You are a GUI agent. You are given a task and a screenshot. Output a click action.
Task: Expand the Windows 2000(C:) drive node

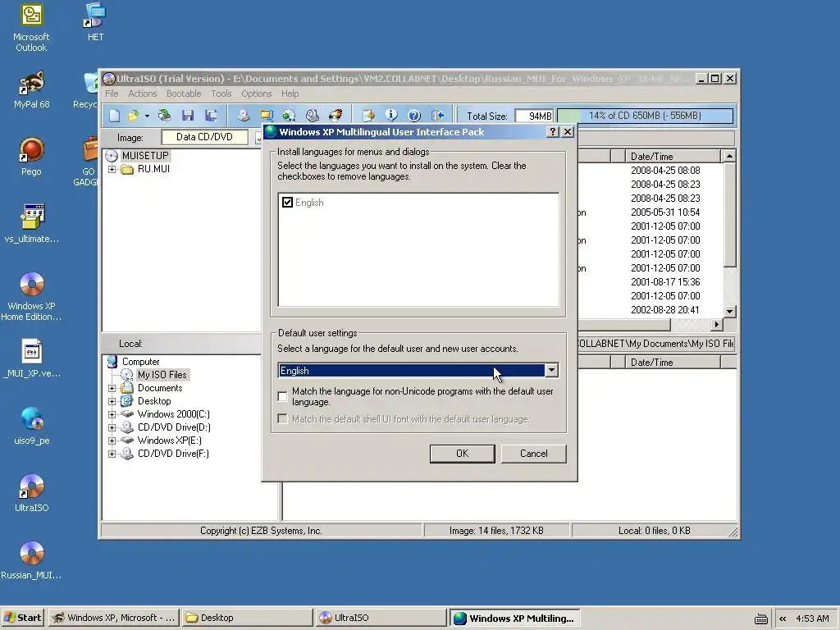112,414
